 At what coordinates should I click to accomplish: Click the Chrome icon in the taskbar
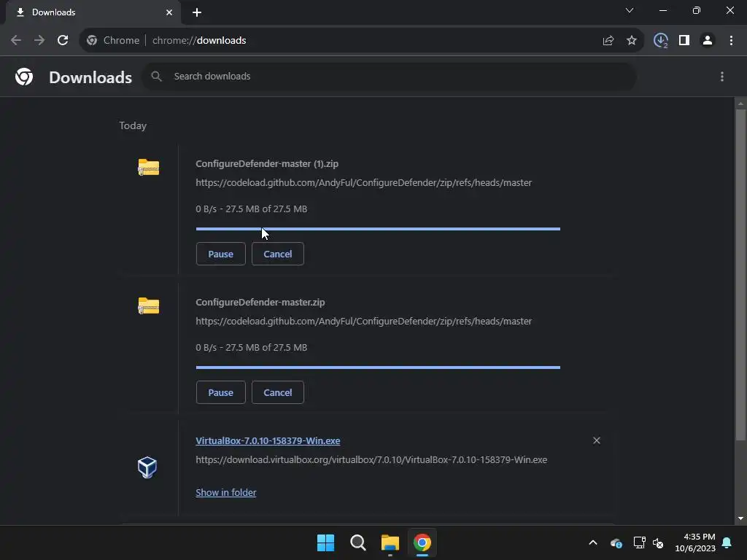click(422, 542)
